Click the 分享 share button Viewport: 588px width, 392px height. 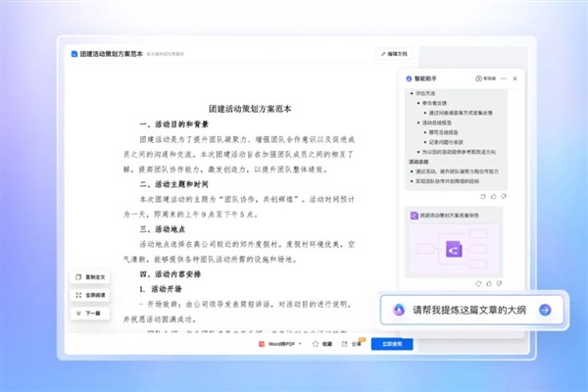352,344
